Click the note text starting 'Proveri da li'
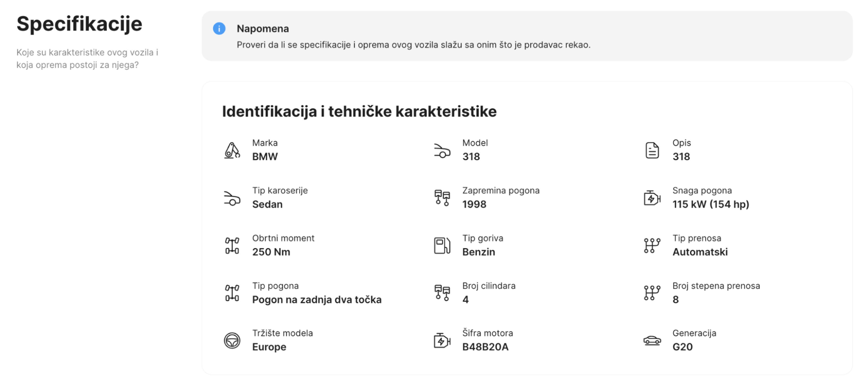868x387 pixels. [x=413, y=45]
